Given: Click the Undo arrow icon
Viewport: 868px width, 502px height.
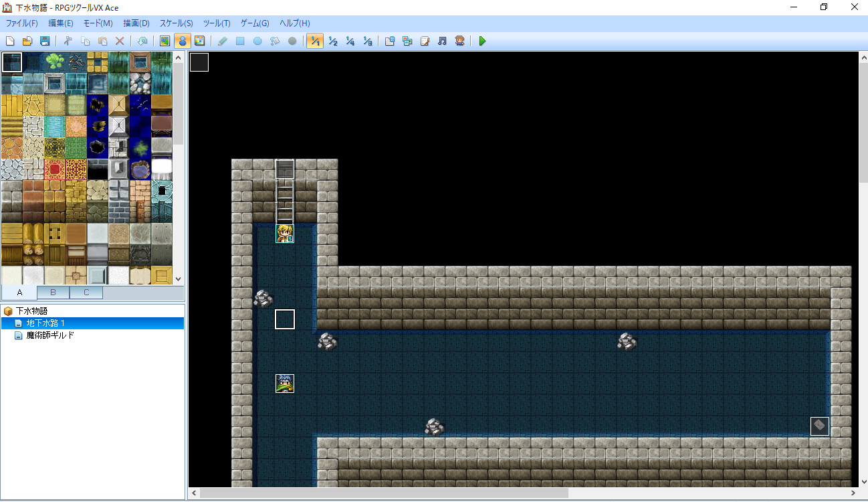Looking at the screenshot, I should coord(142,41).
